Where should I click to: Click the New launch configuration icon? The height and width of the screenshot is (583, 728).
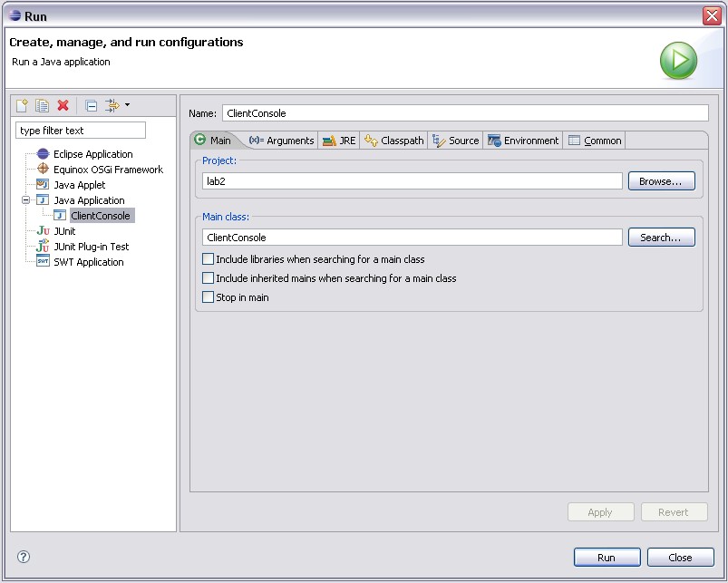click(23, 105)
